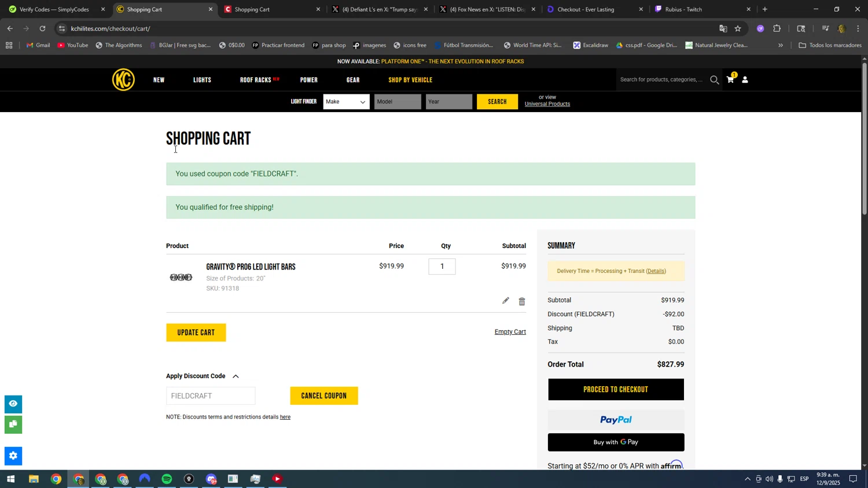The width and height of the screenshot is (868, 488).
Task: Pay with the PayPal button
Action: (616, 420)
